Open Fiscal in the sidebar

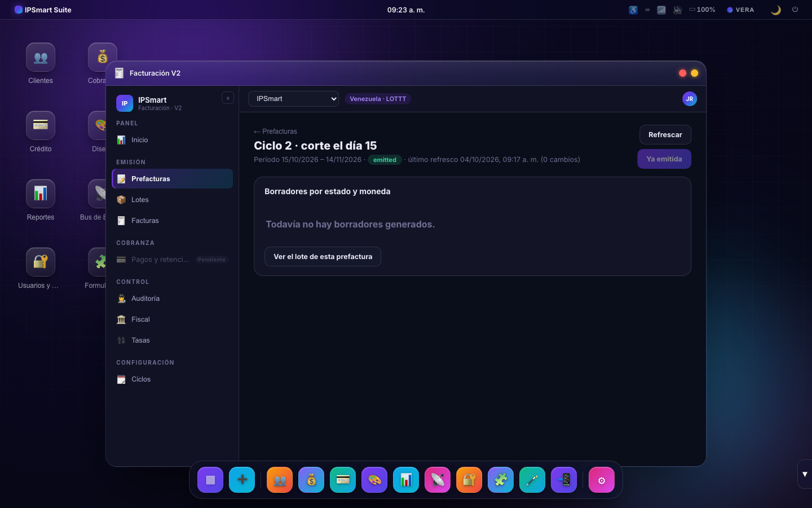pos(173,319)
